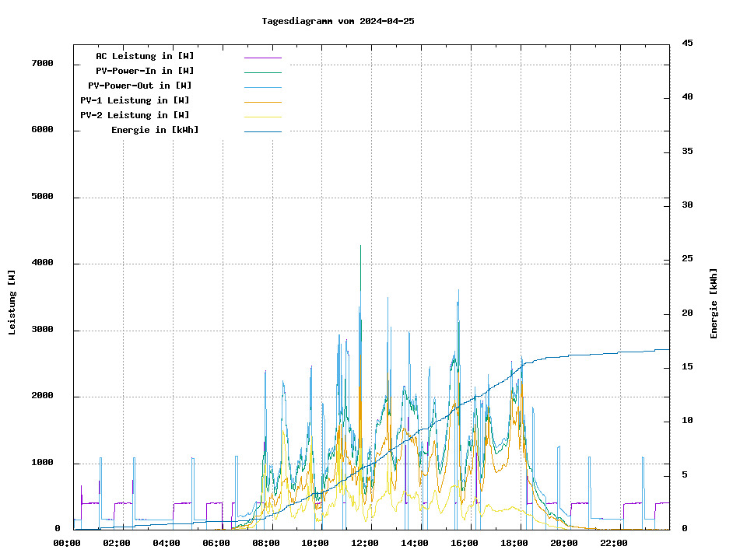The image size is (747, 560).
Task: Click the purple AC Leistung legend line
Action: 262,58
